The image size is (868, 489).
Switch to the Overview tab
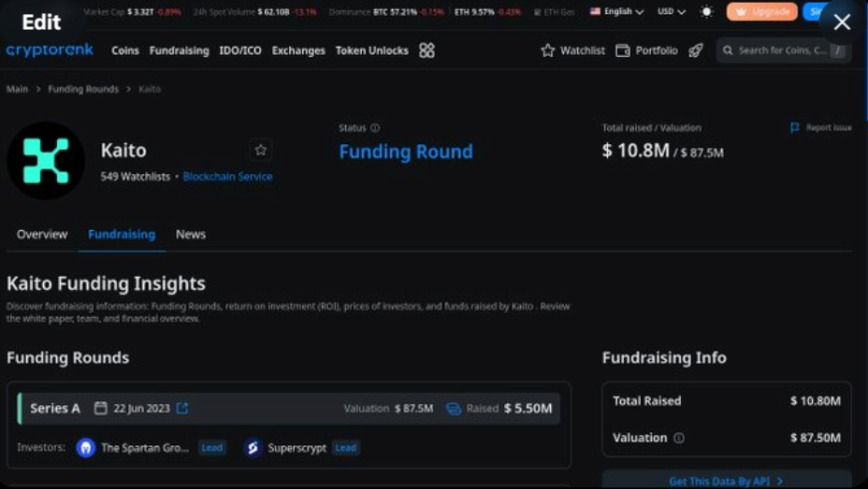pos(42,235)
